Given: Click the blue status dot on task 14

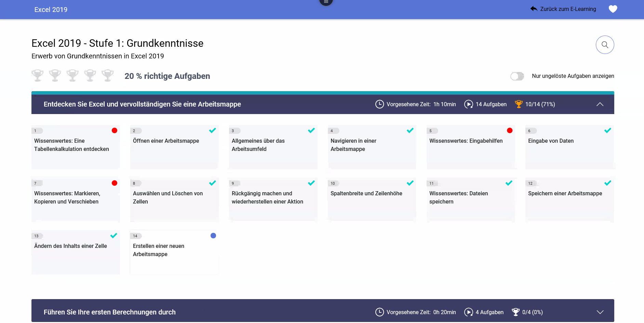Looking at the screenshot, I should point(213,236).
